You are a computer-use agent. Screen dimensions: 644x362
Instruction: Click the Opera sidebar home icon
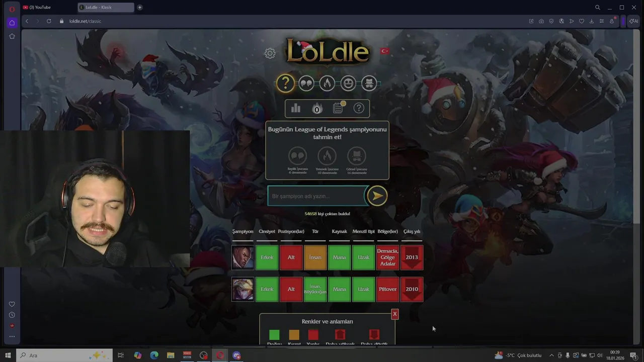click(12, 23)
